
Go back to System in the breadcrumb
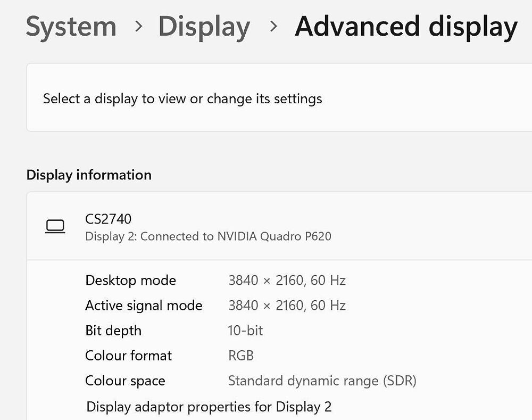tap(71, 27)
